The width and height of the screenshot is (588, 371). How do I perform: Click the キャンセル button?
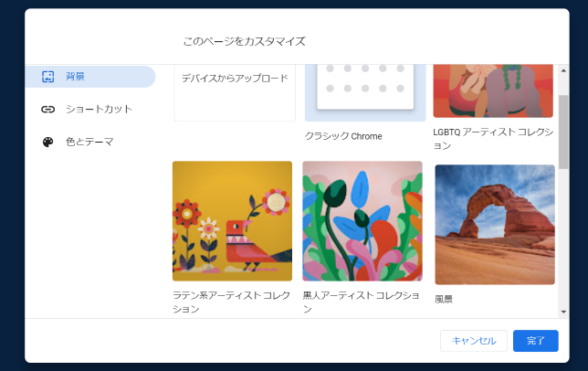click(x=474, y=341)
